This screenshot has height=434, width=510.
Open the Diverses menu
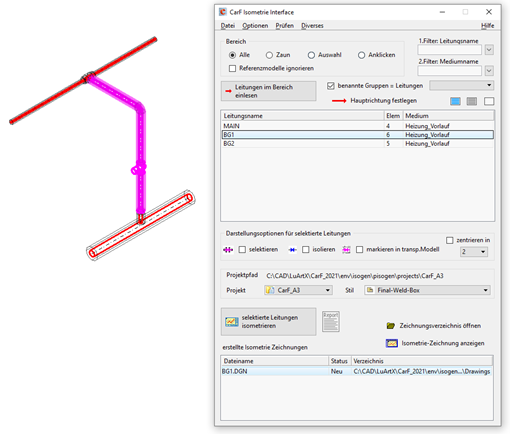[x=312, y=26]
